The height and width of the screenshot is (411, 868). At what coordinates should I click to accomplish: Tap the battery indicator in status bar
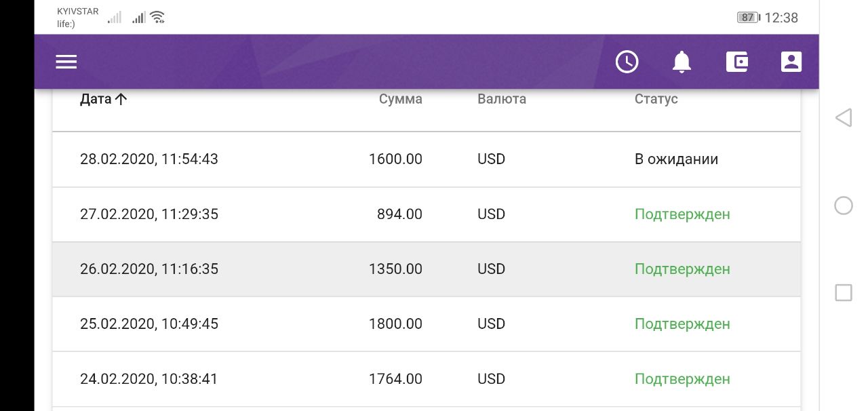point(747,18)
